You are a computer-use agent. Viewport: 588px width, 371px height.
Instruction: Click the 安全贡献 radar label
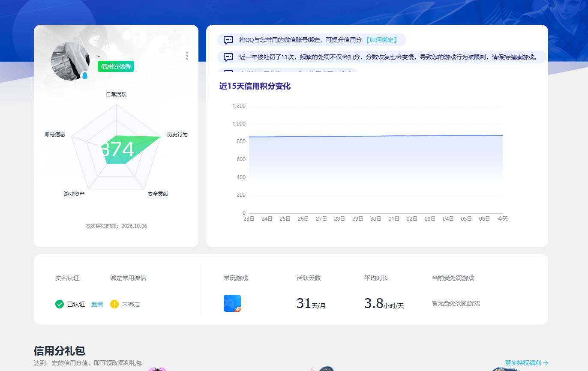coord(158,194)
